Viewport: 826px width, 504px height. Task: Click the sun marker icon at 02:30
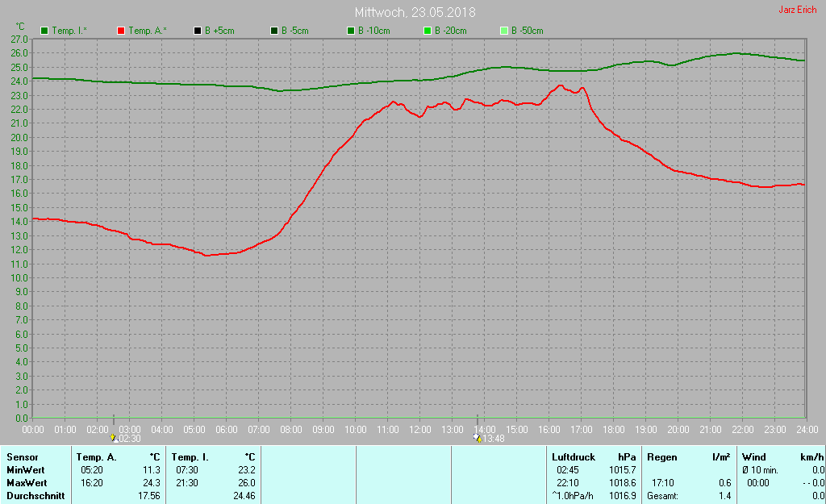click(x=113, y=438)
